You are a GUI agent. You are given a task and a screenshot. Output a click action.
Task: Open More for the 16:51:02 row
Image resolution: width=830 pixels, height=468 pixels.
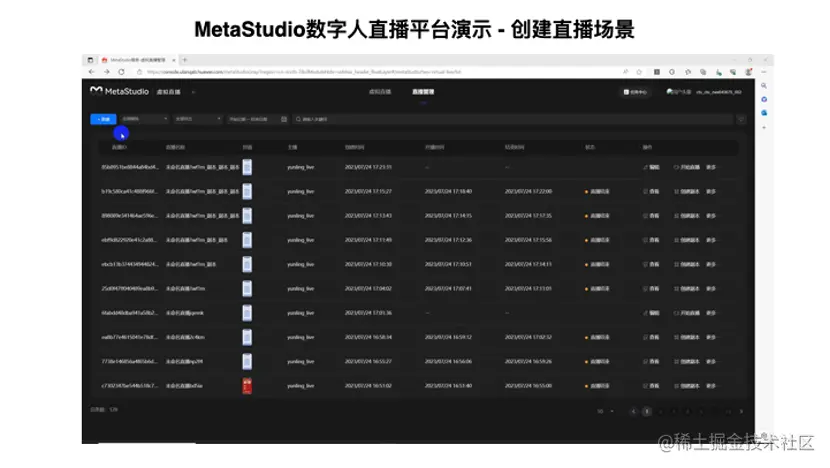[711, 386]
